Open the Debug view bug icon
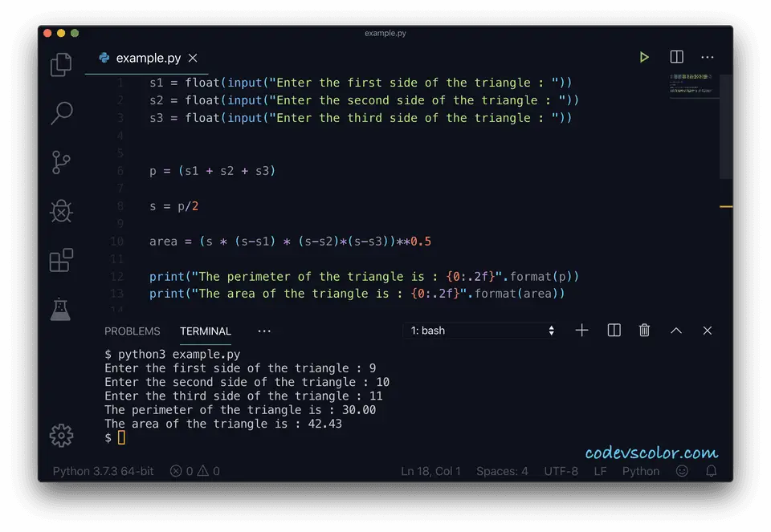The width and height of the screenshot is (771, 532). 61,211
